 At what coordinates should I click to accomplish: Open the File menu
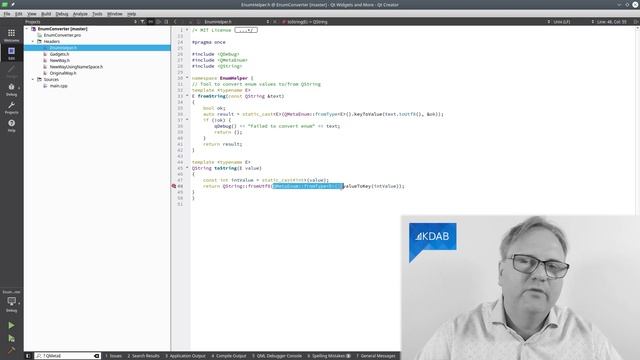[x=7, y=14]
